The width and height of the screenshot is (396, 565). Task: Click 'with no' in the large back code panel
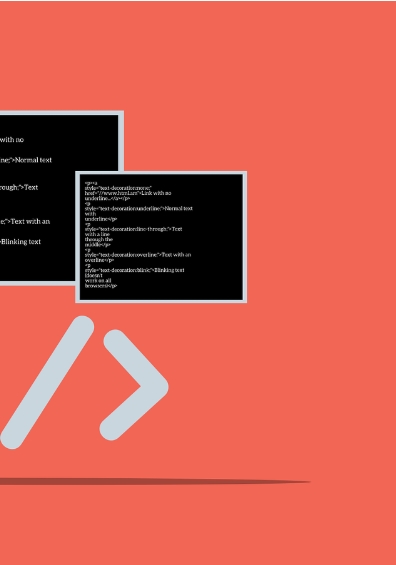pos(12,139)
